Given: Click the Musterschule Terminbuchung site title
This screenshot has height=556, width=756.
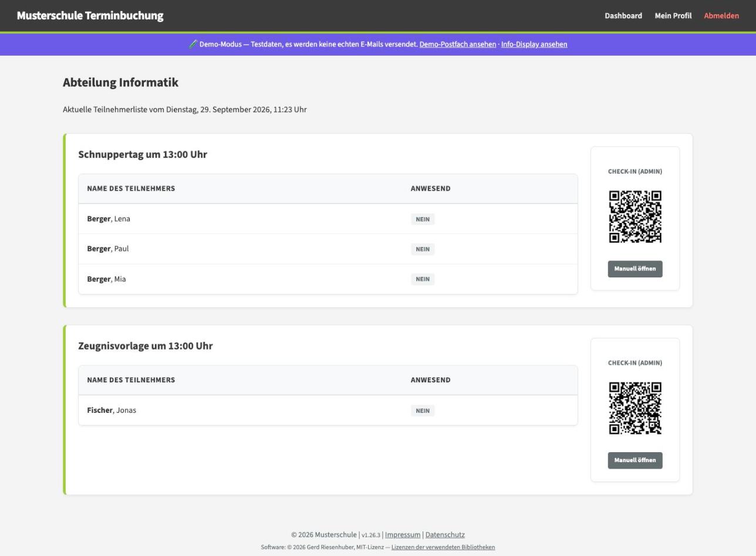Looking at the screenshot, I should 90,16.
